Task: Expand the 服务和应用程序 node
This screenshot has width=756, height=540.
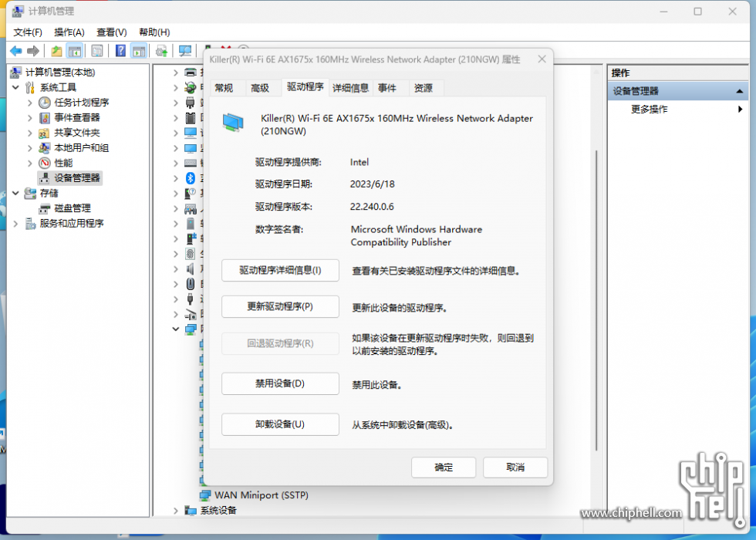Action: point(16,223)
